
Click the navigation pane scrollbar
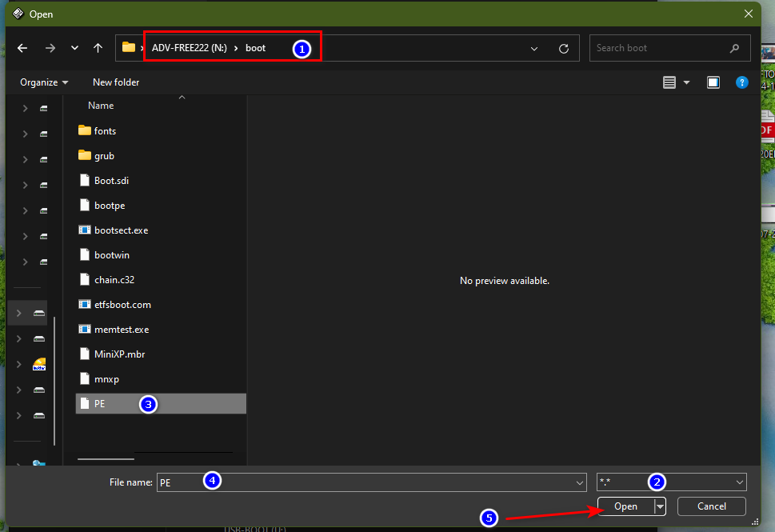tap(54, 381)
